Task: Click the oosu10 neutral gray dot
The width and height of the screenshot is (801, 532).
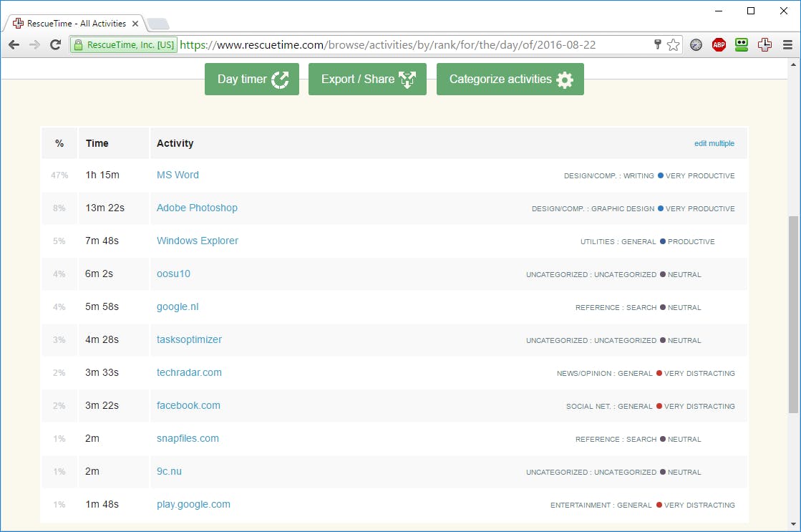Action: pos(663,274)
